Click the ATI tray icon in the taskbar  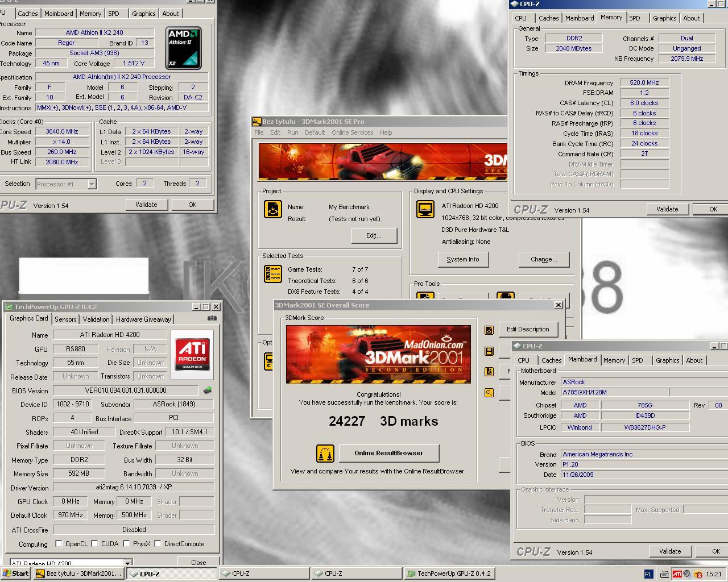[677, 574]
